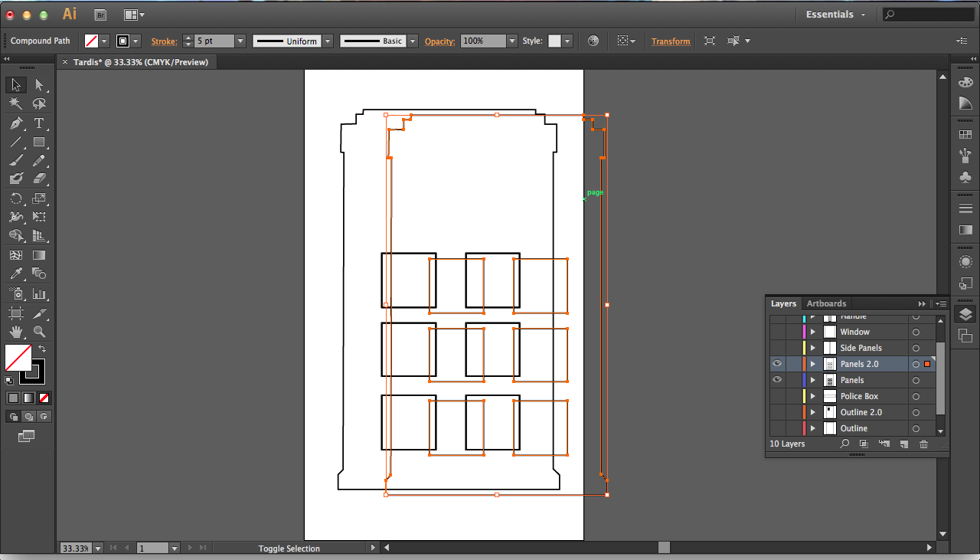Hide the Panels layer eye
Screen dimensions: 980x560
coord(777,380)
